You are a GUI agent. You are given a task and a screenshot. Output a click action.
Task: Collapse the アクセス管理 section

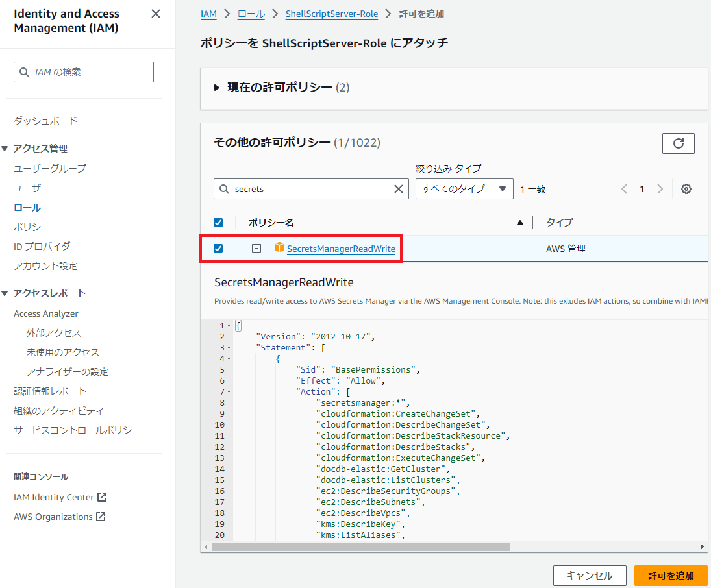pos(5,148)
